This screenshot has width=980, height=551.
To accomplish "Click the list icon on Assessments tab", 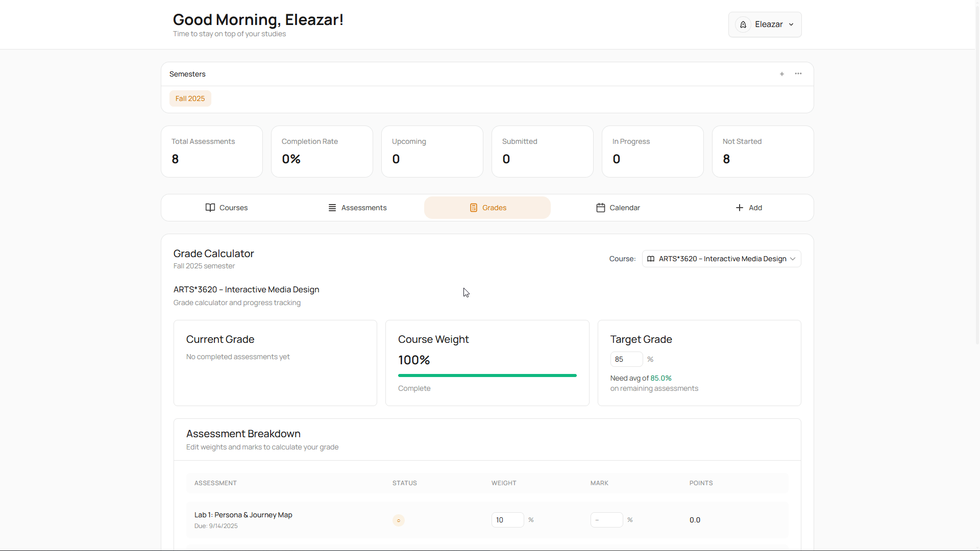I will [332, 208].
